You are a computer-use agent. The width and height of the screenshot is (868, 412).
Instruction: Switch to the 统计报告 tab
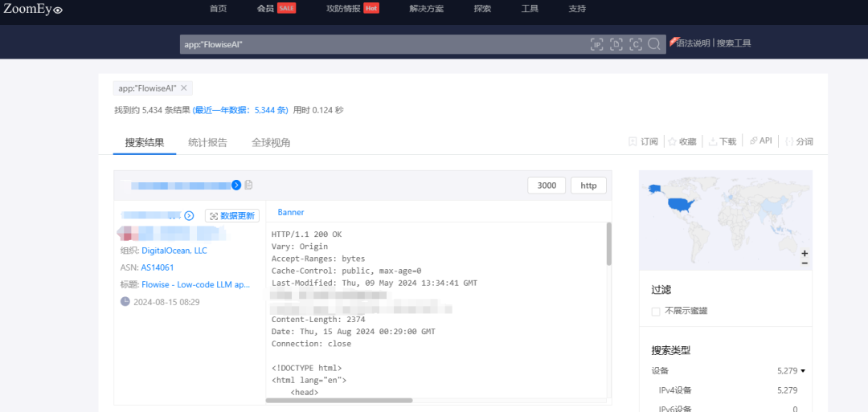click(207, 142)
